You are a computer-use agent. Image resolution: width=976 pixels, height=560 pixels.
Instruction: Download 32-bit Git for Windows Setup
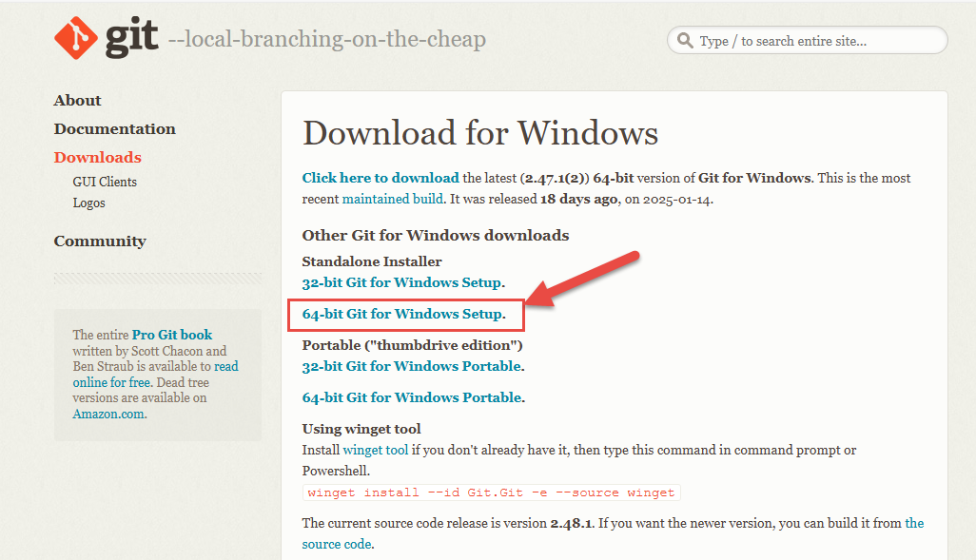401,282
